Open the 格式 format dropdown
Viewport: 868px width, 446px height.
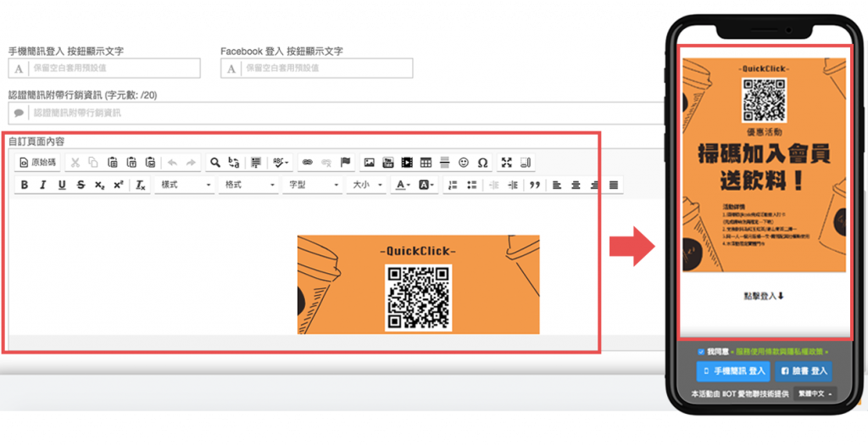coord(248,185)
